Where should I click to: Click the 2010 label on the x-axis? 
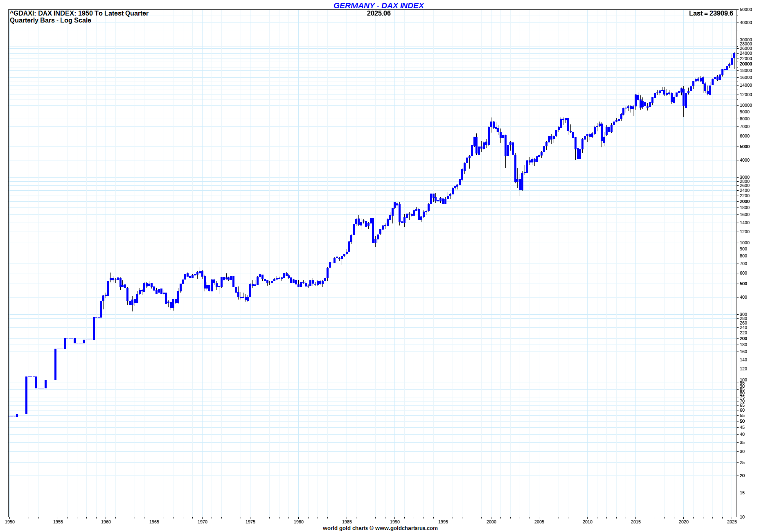click(x=588, y=522)
